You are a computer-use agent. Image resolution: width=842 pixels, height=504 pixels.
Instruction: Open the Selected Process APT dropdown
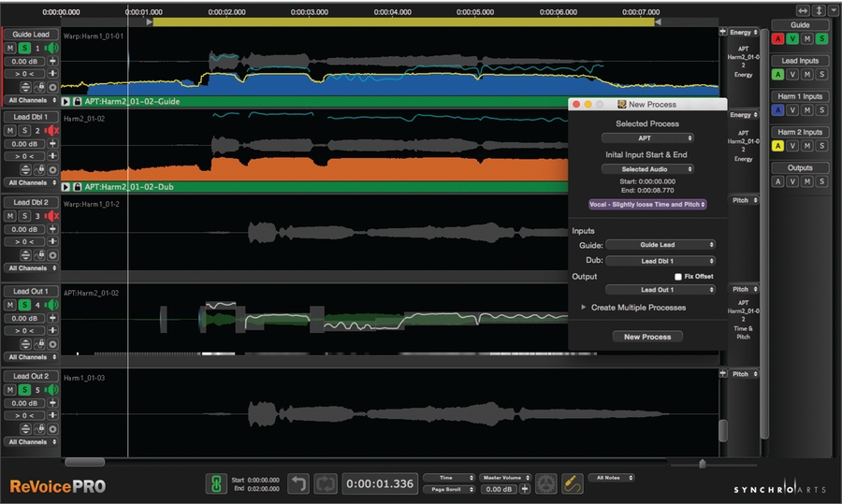647,138
